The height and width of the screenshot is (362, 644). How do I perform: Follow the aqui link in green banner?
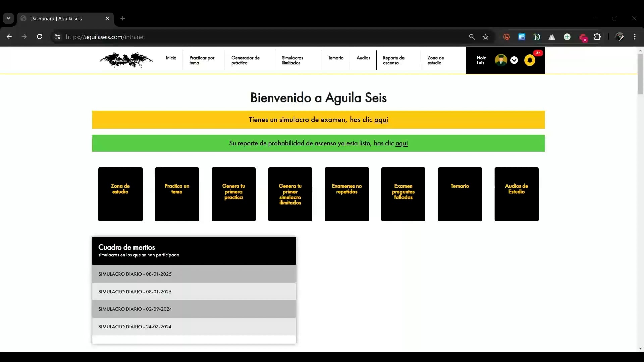click(401, 143)
